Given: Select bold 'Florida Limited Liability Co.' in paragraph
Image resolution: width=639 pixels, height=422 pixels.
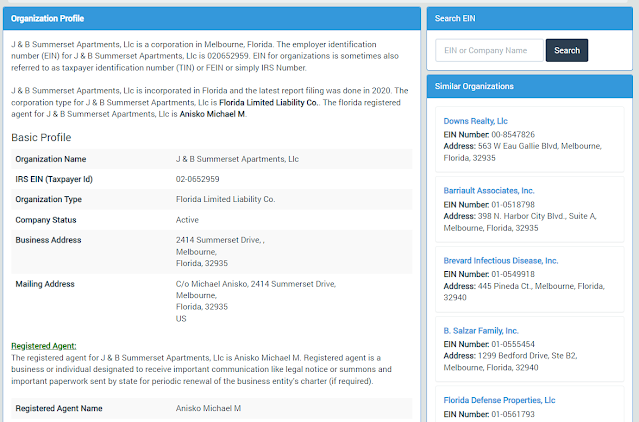Looking at the screenshot, I should (x=268, y=103).
